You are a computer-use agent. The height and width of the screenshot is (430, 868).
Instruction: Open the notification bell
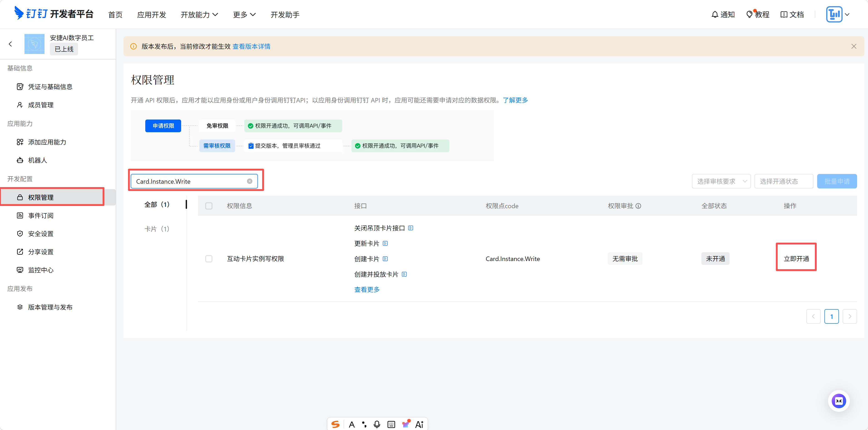point(715,15)
